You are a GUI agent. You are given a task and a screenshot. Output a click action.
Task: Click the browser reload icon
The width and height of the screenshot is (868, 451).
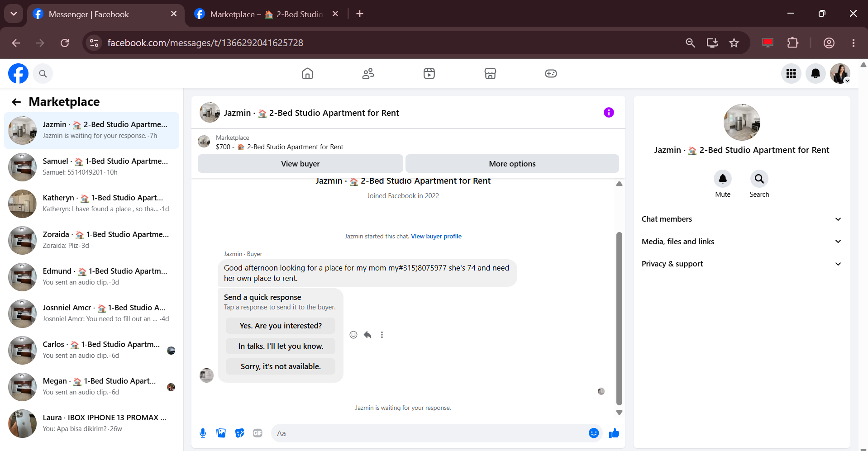pyautogui.click(x=65, y=43)
